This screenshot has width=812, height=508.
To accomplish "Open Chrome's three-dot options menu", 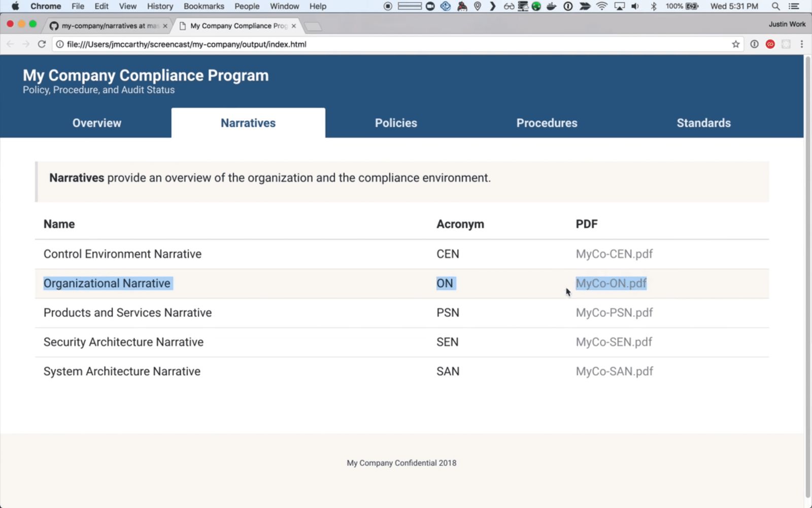I will (801, 44).
